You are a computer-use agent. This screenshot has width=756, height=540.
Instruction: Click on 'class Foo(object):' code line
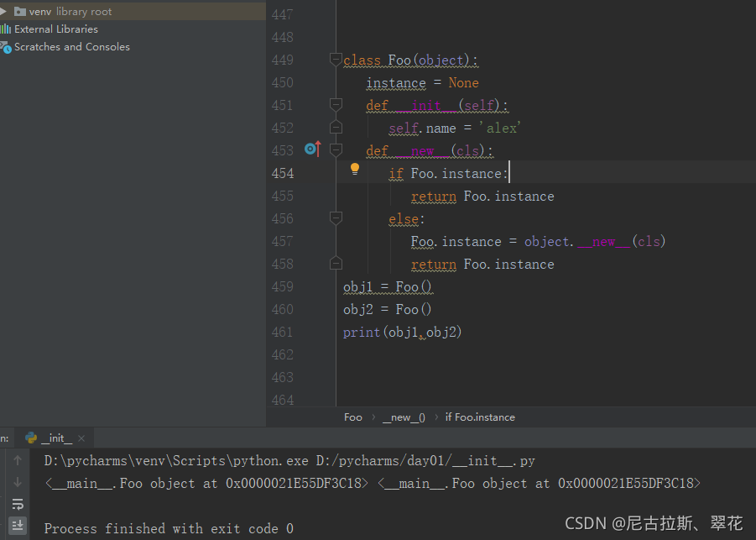tap(410, 60)
